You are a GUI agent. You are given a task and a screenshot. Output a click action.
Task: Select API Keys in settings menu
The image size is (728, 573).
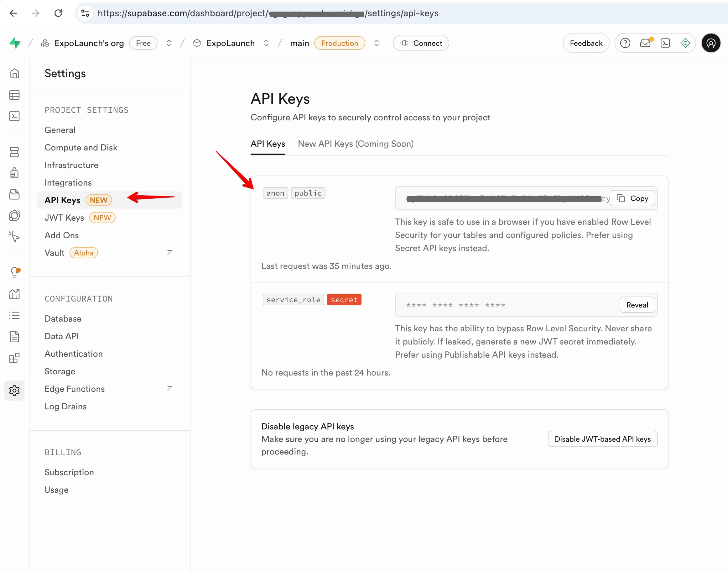110,200
